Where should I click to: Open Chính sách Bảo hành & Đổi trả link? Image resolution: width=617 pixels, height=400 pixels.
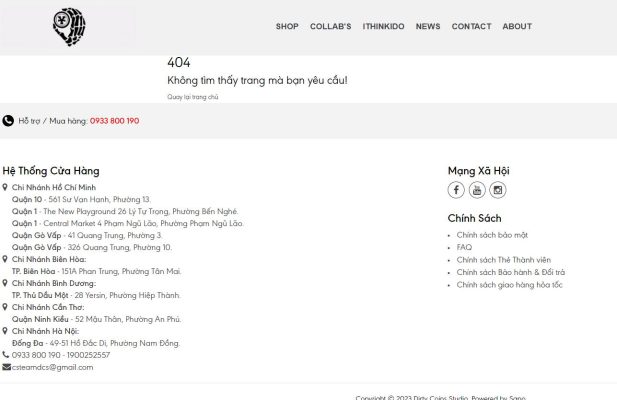[511, 272]
